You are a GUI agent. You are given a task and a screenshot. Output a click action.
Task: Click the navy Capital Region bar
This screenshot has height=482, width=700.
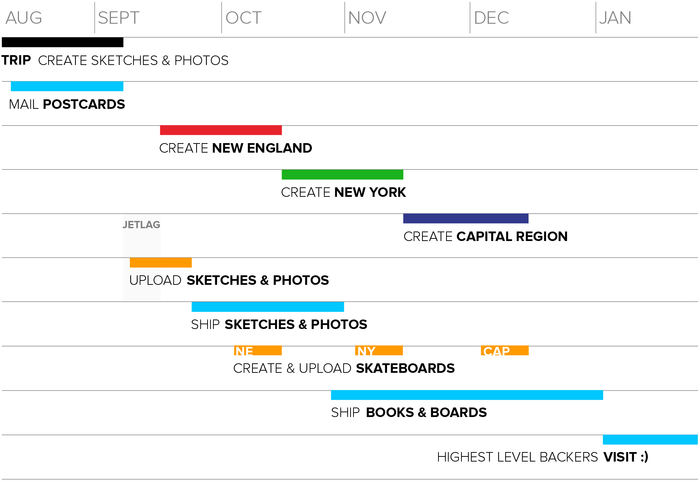pyautogui.click(x=466, y=218)
